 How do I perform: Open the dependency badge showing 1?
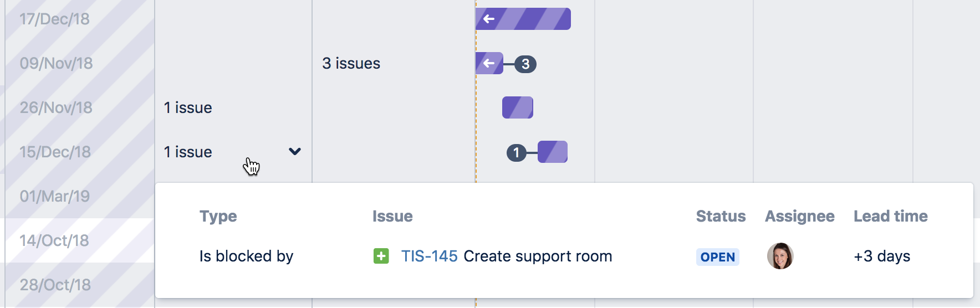click(517, 152)
